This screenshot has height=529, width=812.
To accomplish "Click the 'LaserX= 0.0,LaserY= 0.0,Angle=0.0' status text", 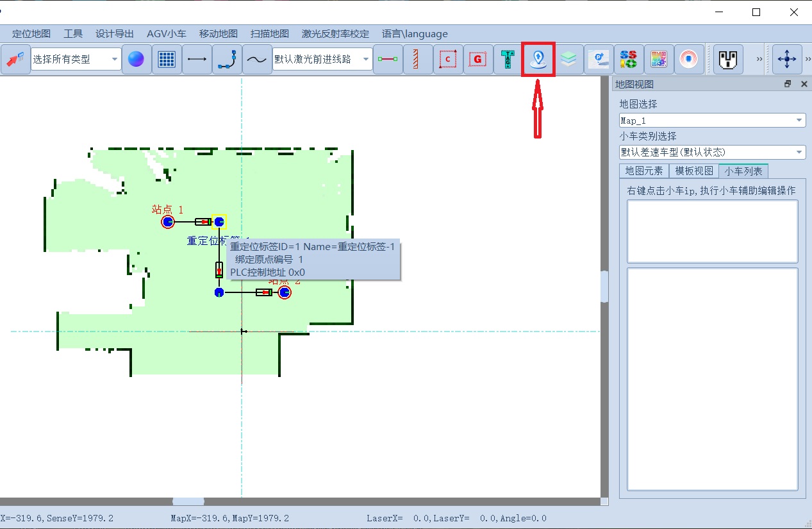I will click(x=456, y=518).
